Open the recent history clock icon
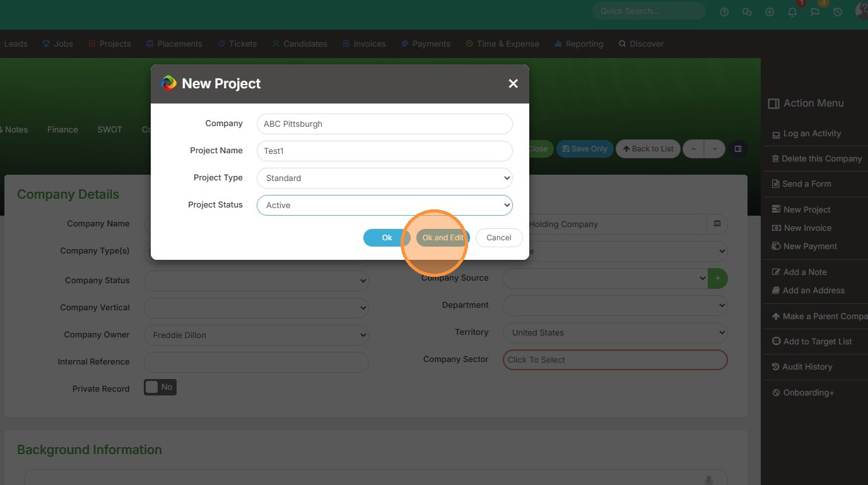868x485 pixels. point(838,12)
